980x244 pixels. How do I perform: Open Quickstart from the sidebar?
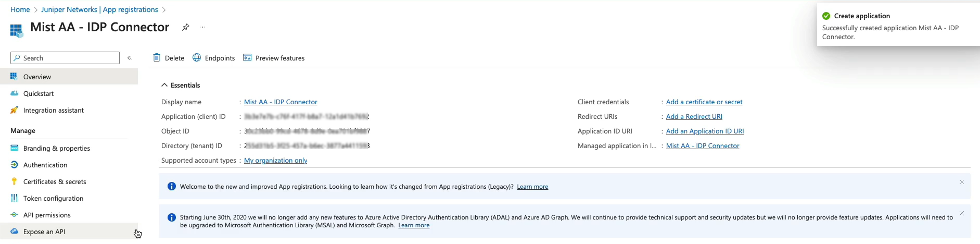39,93
